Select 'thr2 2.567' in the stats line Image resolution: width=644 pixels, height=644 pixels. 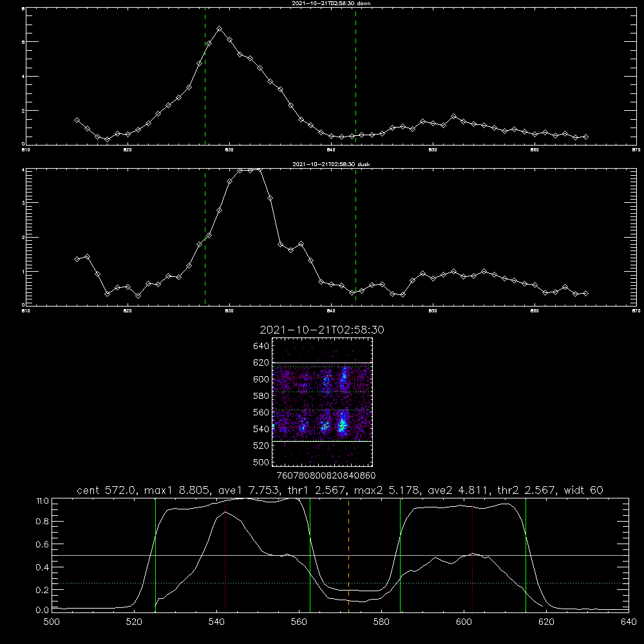526,490
